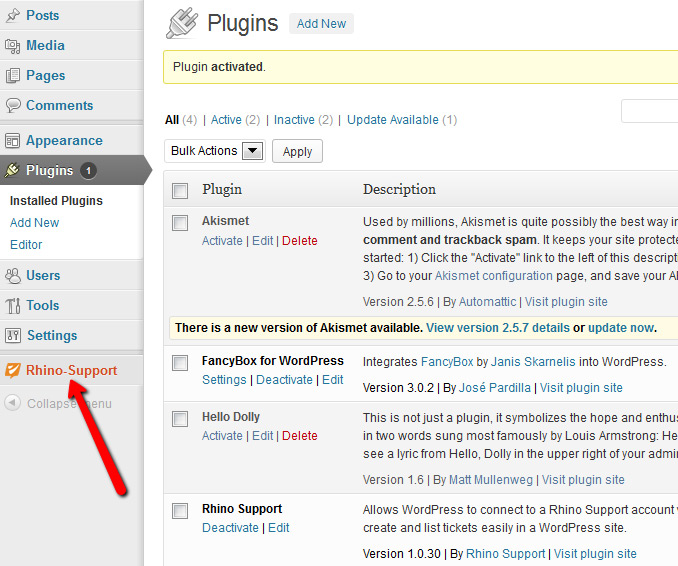This screenshot has height=566, width=678.
Task: Delete the Akismet plugin
Action: point(300,240)
